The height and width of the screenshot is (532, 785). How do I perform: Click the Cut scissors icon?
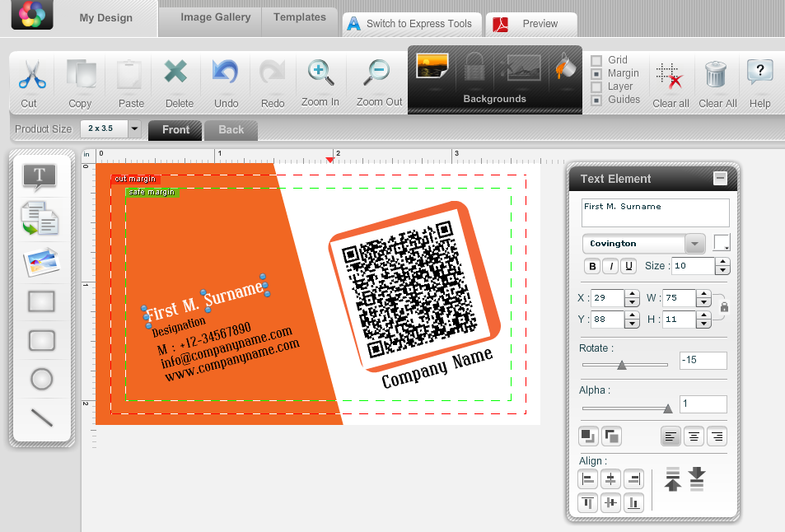(x=30, y=75)
